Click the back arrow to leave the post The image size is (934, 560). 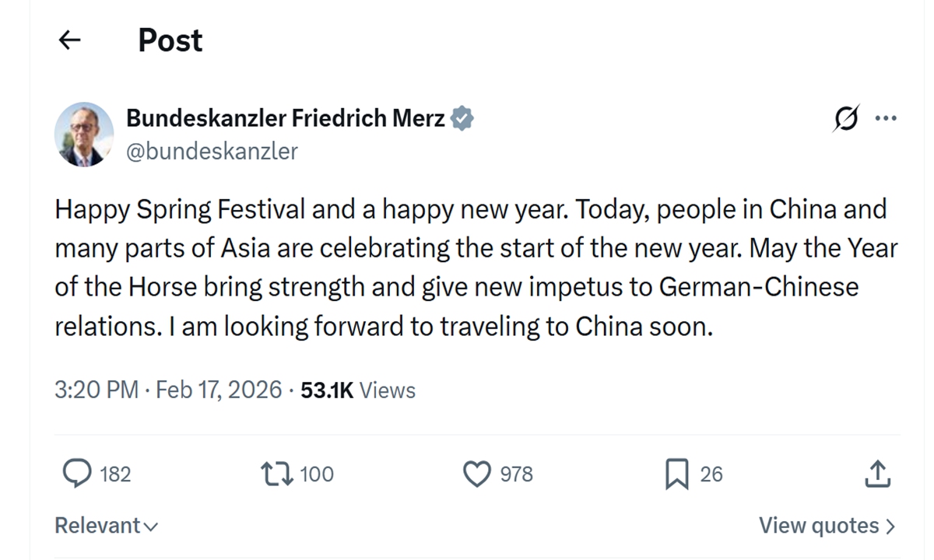(68, 40)
